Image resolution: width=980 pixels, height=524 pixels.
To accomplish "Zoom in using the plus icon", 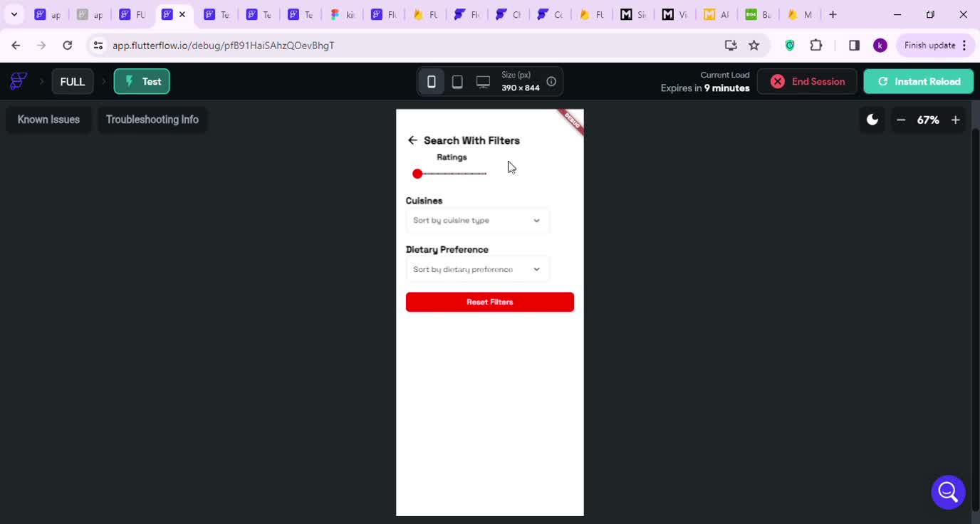I will point(956,120).
